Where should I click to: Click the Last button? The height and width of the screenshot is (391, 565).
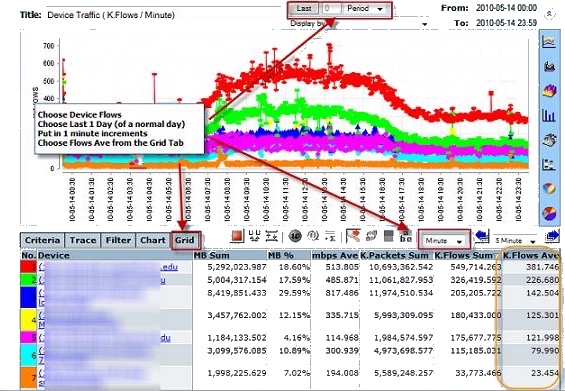[x=304, y=8]
